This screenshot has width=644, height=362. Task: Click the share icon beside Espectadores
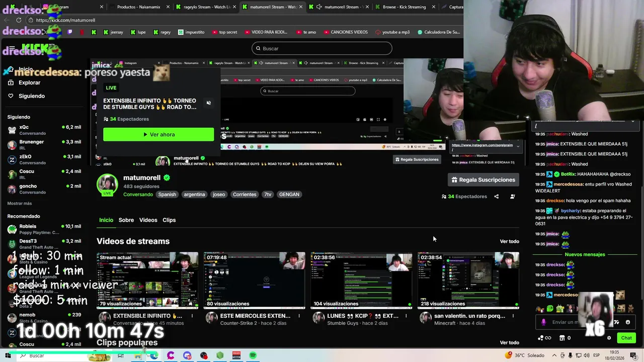[x=496, y=197]
